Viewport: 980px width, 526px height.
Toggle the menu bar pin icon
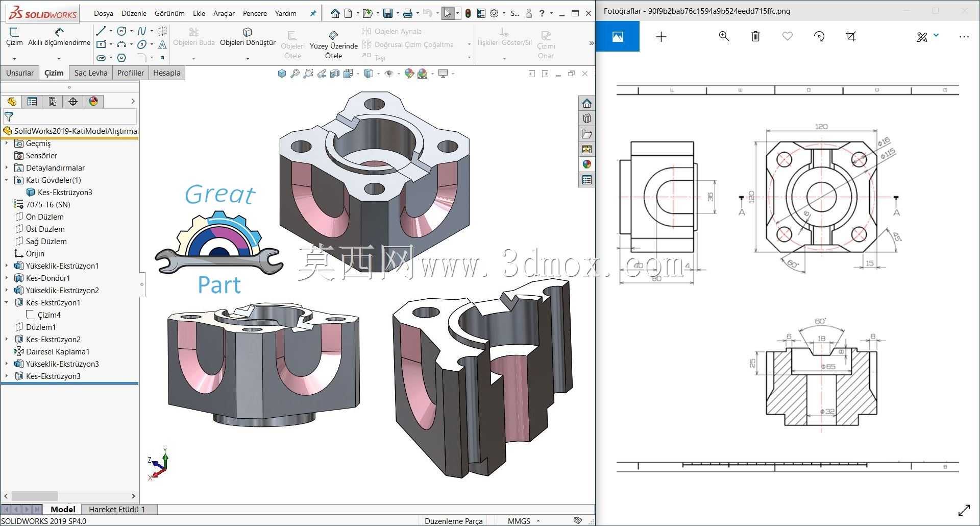pos(313,13)
